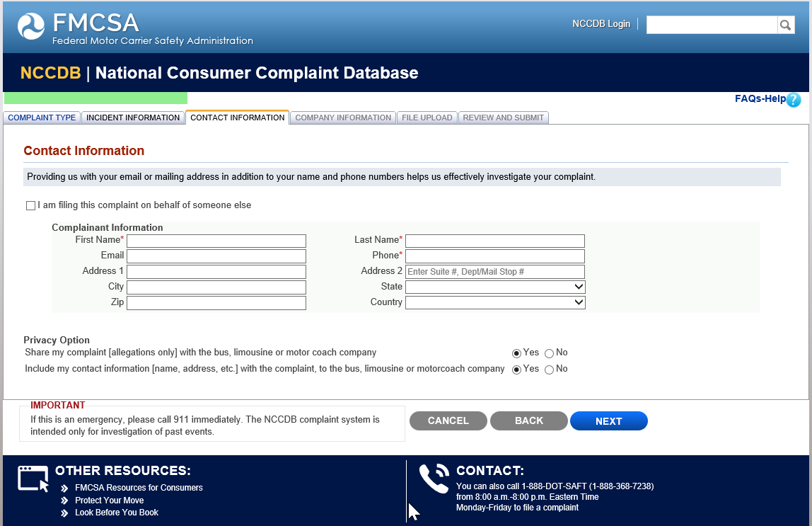Select Yes for including contact information
812x526 pixels.
[516, 370]
